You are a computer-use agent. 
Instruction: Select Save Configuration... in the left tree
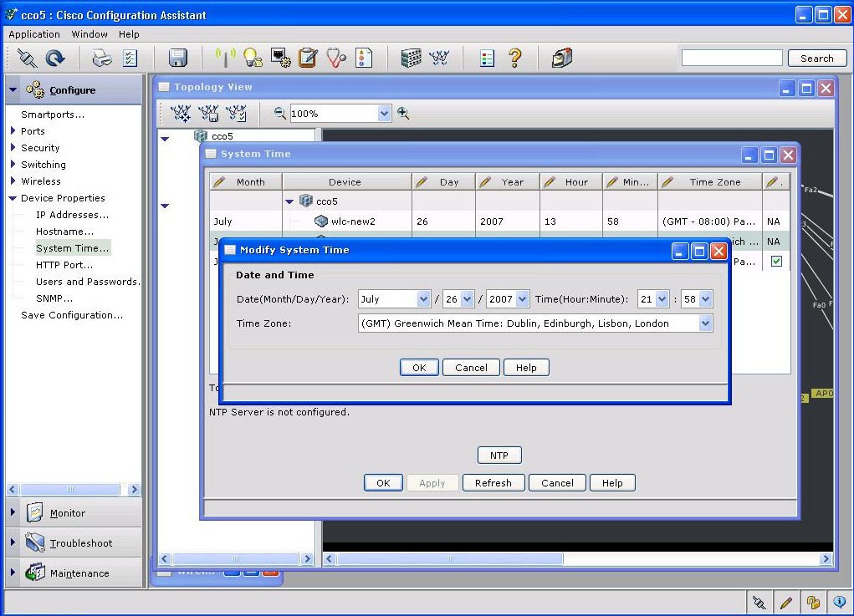pyautogui.click(x=72, y=315)
